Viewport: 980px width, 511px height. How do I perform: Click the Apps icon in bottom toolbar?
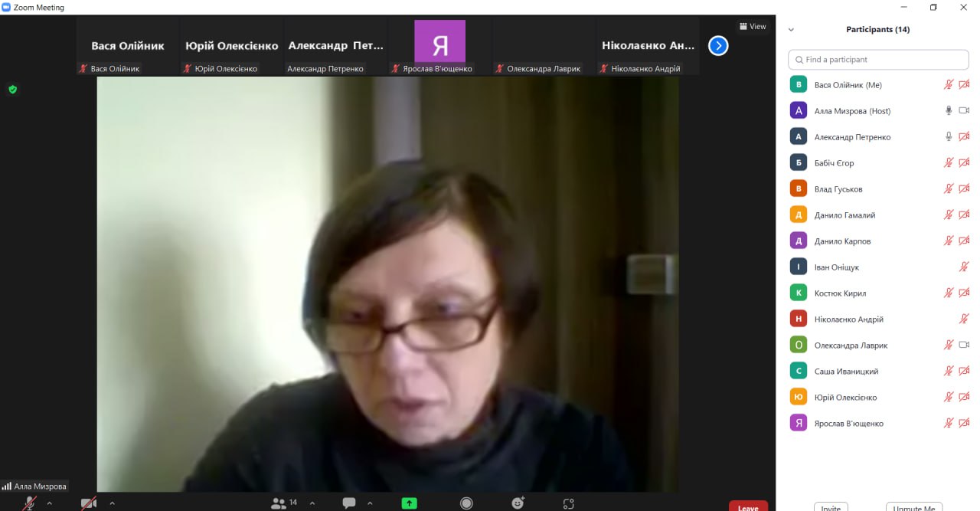[x=568, y=503]
